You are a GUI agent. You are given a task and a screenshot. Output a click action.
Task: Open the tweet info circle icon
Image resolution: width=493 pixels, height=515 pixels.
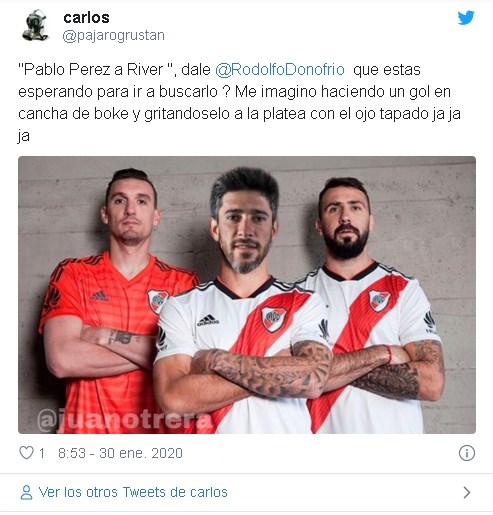point(466,453)
